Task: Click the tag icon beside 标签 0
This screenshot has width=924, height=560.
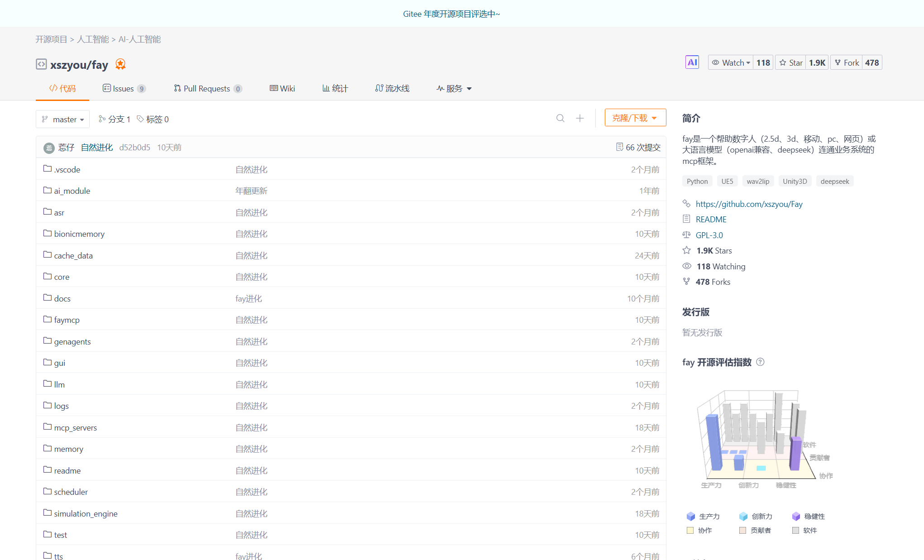Action: pos(140,119)
